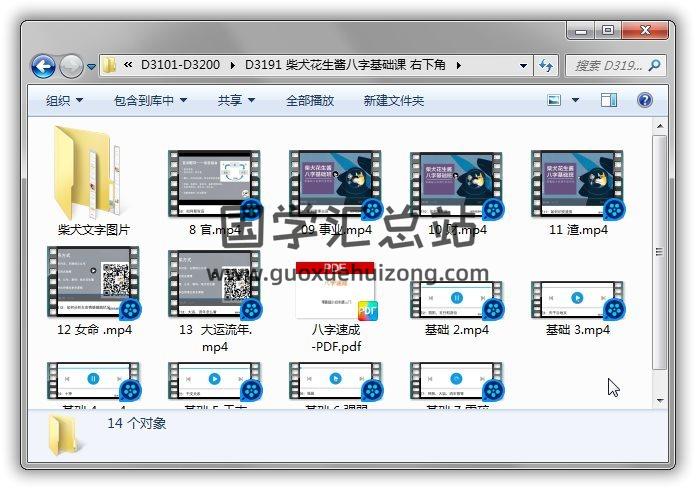
Task: Click the magnifier search icon
Action: (654, 66)
